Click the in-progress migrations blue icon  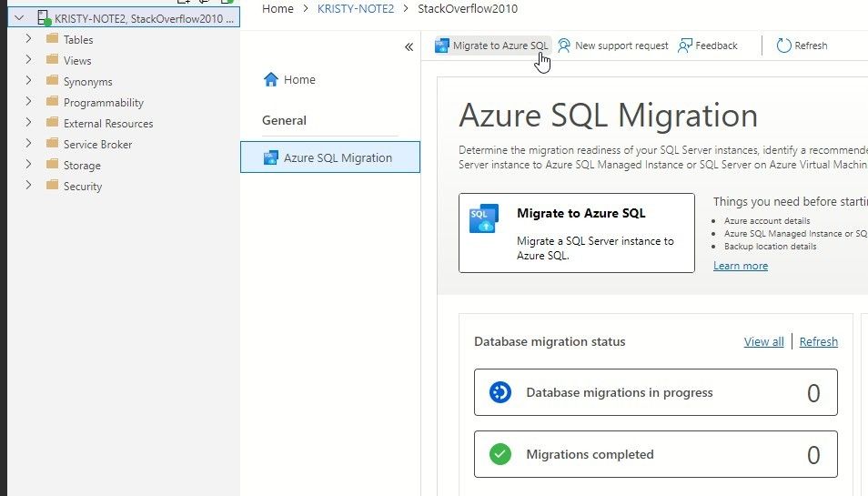click(x=500, y=392)
